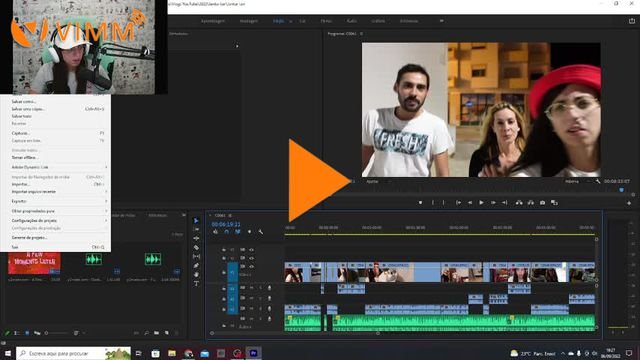640x360 pixels.
Task: Choose Salvar tudo in the menu
Action: [x=57, y=116]
